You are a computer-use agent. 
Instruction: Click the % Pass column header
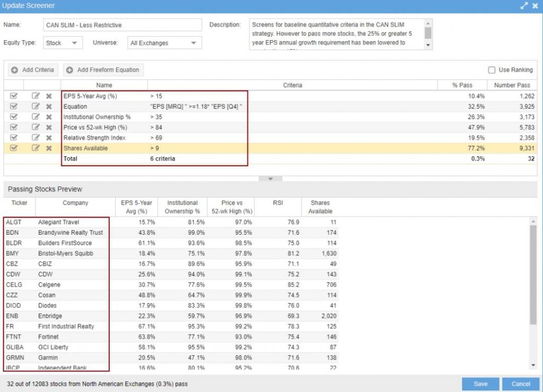462,85
